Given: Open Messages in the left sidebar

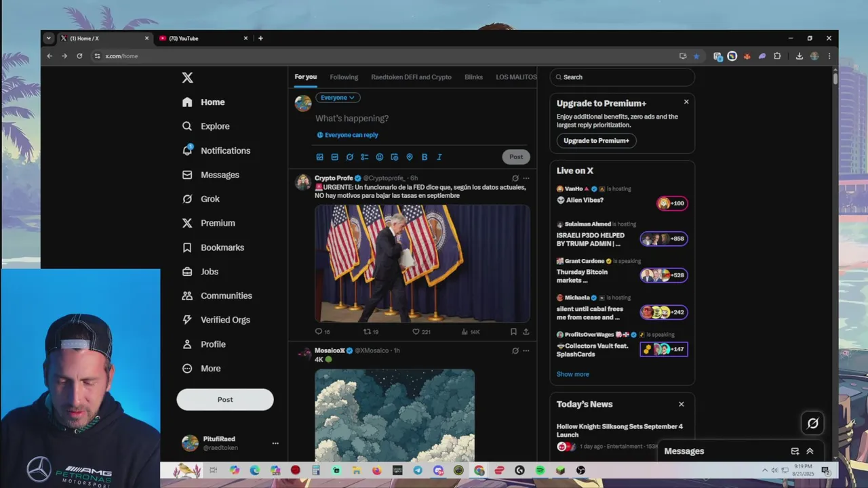Looking at the screenshot, I should click(x=211, y=175).
